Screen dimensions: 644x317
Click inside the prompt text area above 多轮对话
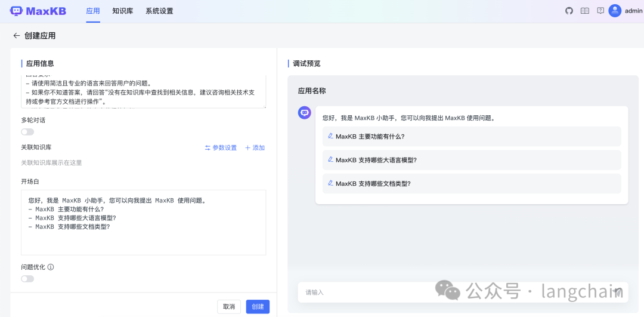point(143,92)
